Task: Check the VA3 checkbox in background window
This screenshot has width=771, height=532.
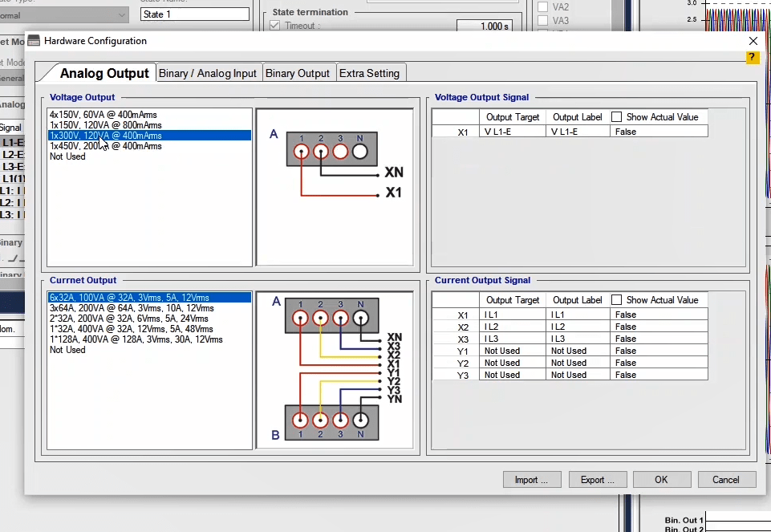Action: click(x=543, y=21)
